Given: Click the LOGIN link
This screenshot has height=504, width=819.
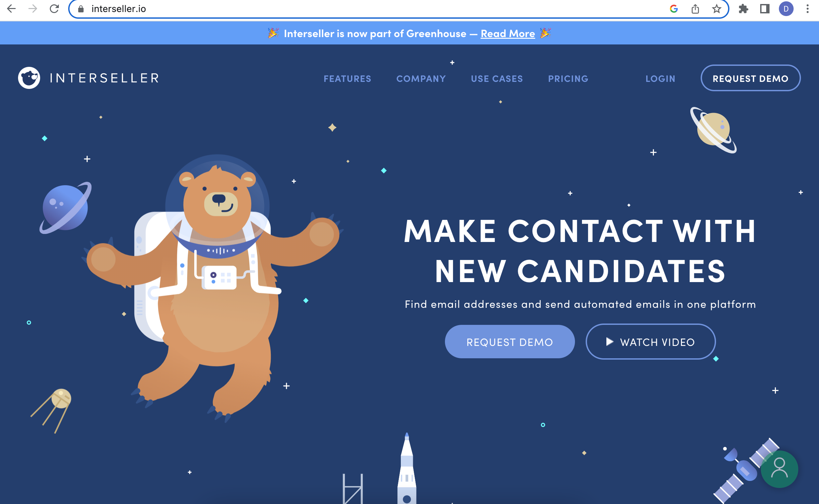Looking at the screenshot, I should [660, 79].
